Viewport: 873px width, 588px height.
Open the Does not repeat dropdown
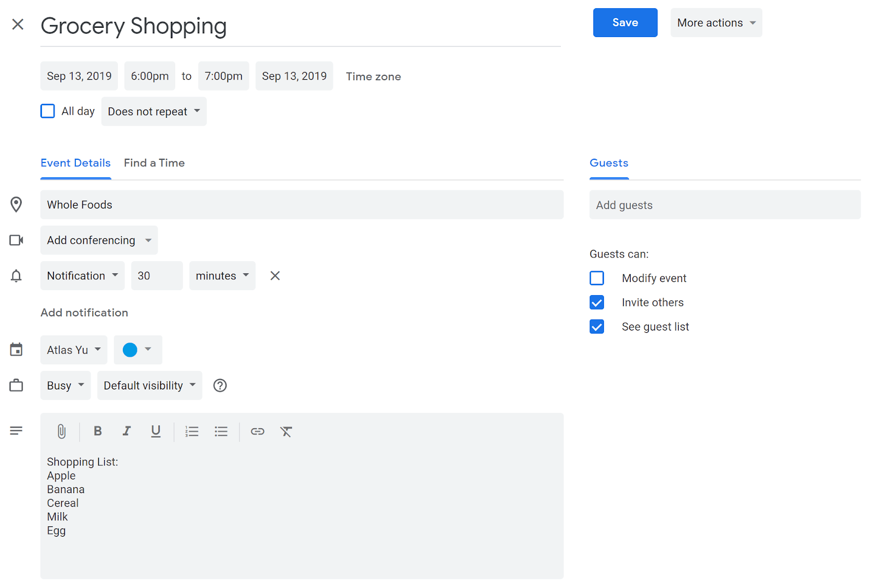pyautogui.click(x=154, y=112)
